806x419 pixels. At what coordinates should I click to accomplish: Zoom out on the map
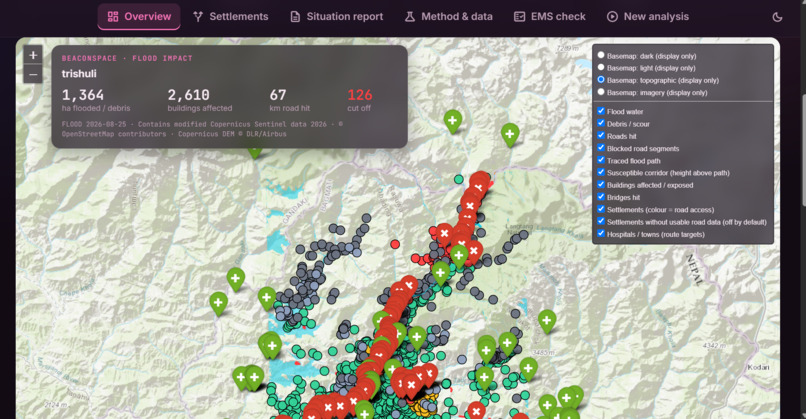click(33, 75)
